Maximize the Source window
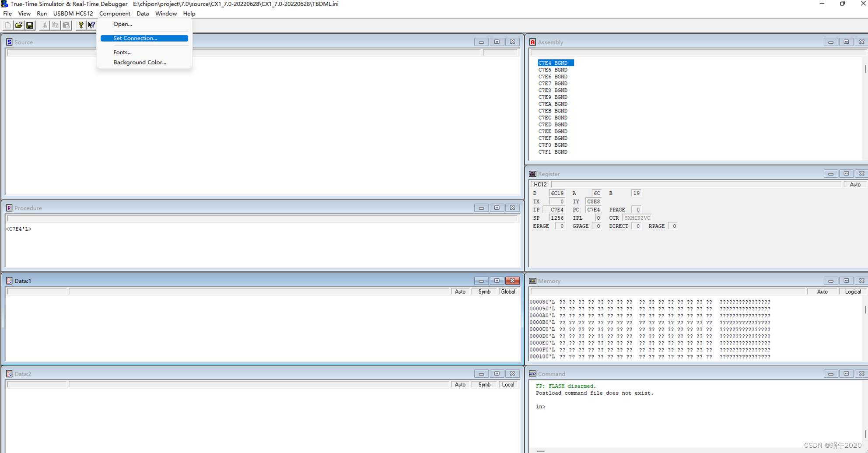The image size is (868, 453). click(x=497, y=42)
